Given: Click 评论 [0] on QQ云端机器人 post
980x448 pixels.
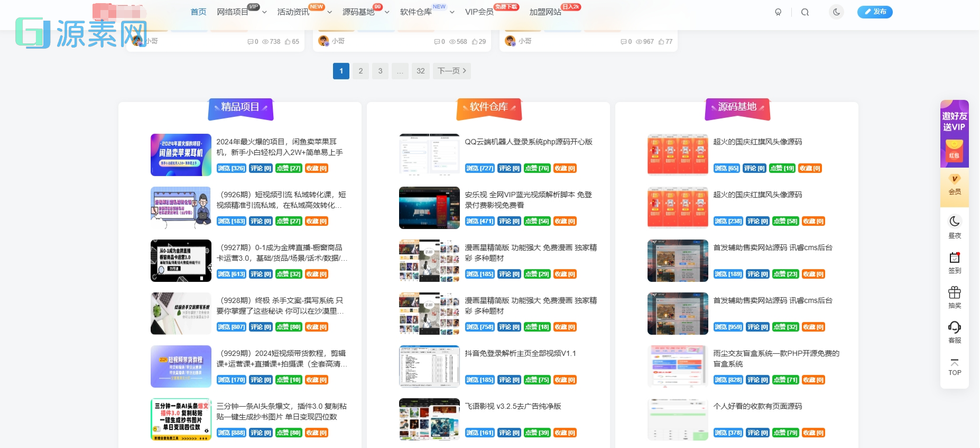Looking at the screenshot, I should 509,168.
